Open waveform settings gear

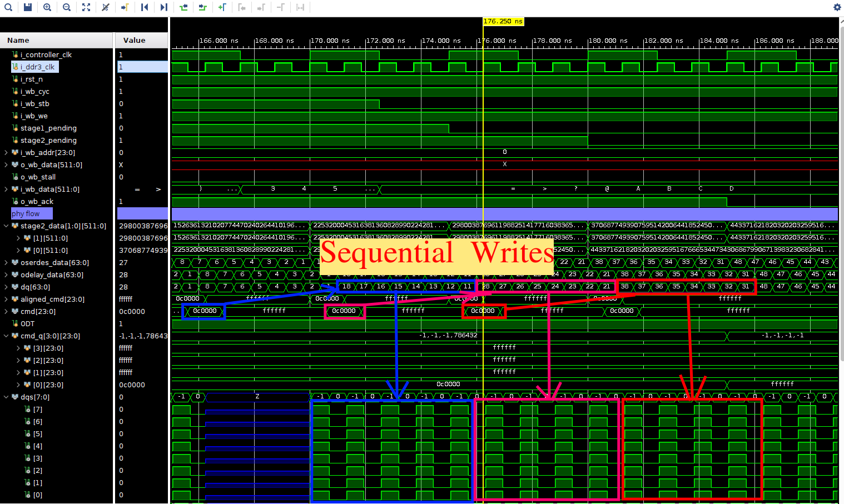837,7
